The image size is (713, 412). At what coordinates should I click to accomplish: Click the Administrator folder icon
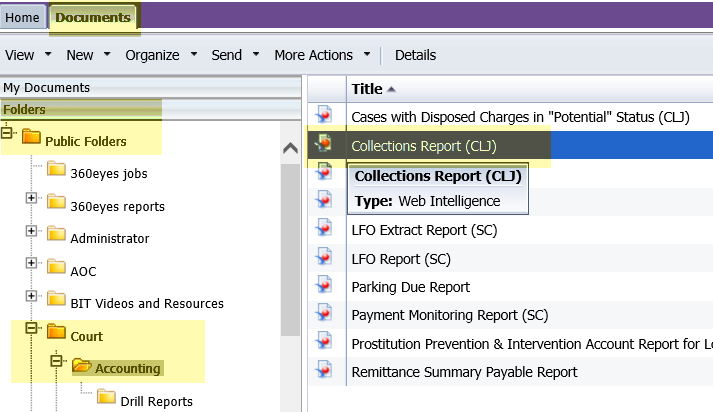click(x=56, y=234)
